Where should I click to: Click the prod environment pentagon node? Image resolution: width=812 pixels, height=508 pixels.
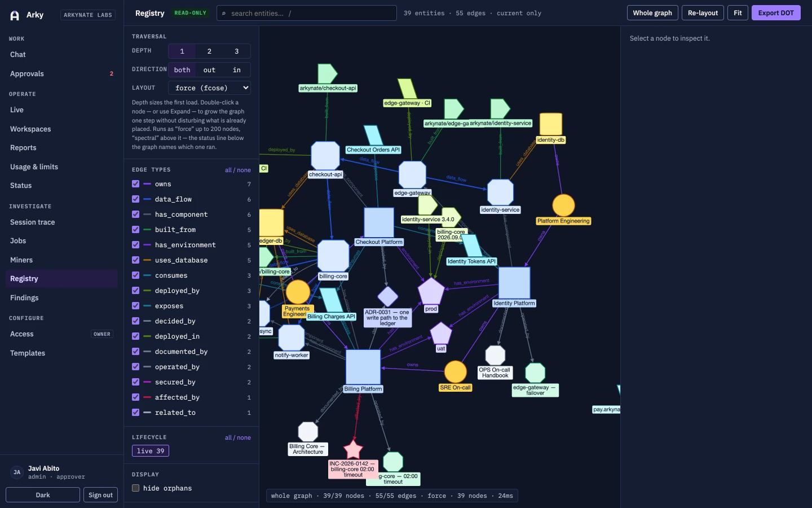(x=431, y=291)
